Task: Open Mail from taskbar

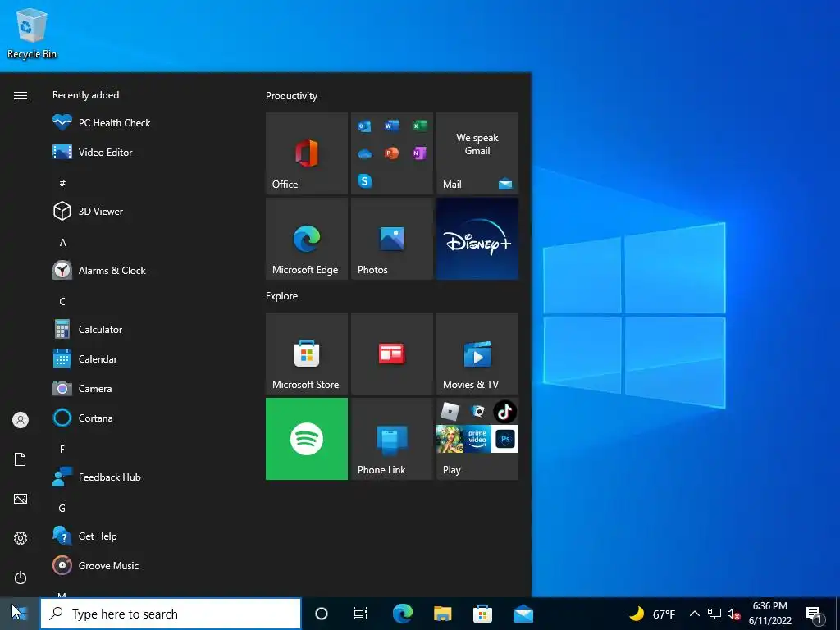Action: pyautogui.click(x=523, y=614)
